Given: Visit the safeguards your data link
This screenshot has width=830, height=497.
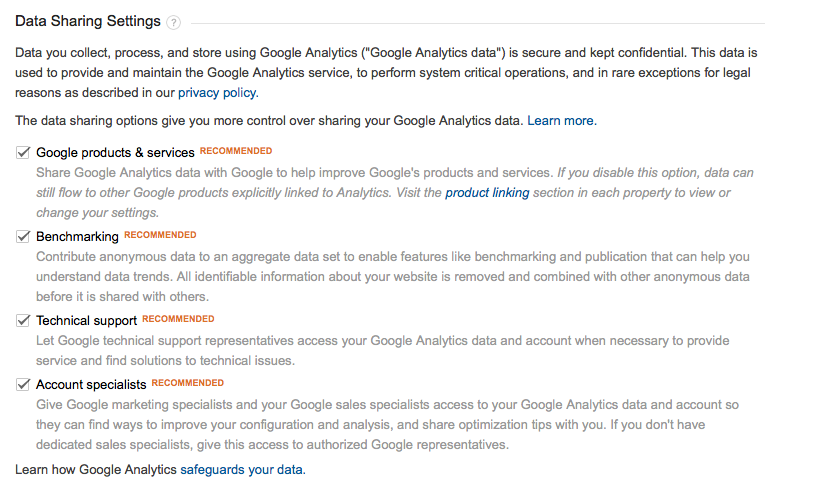Looking at the screenshot, I should coord(243,469).
